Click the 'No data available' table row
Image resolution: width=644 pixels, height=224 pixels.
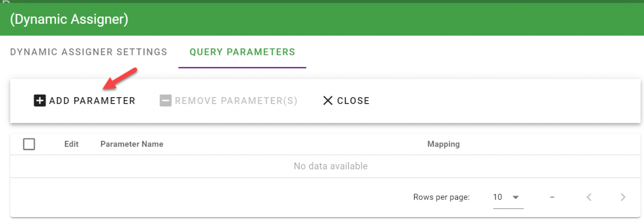point(330,166)
